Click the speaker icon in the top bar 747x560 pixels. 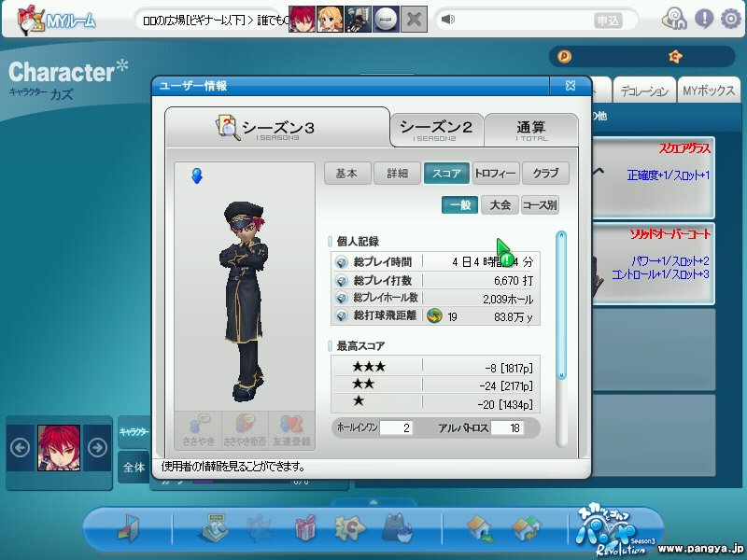pos(447,19)
